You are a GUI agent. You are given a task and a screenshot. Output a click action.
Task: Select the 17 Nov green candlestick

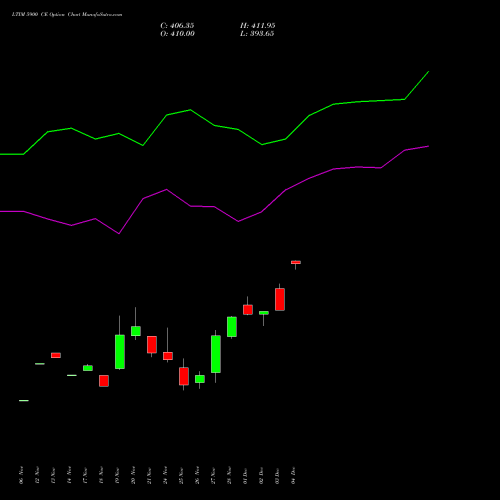click(x=88, y=368)
